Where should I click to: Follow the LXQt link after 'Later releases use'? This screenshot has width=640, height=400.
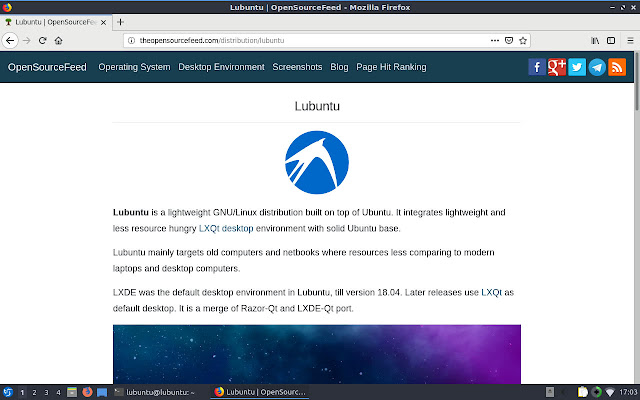tap(491, 292)
